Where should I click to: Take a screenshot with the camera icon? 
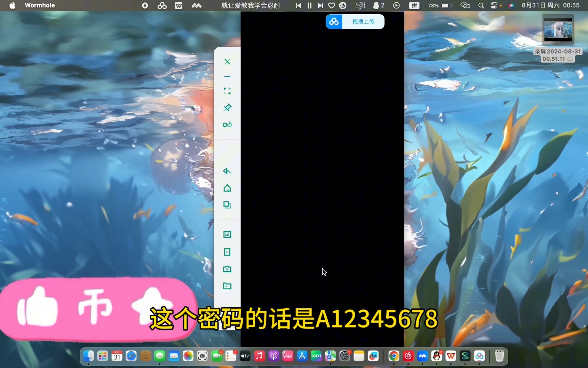pyautogui.click(x=227, y=269)
